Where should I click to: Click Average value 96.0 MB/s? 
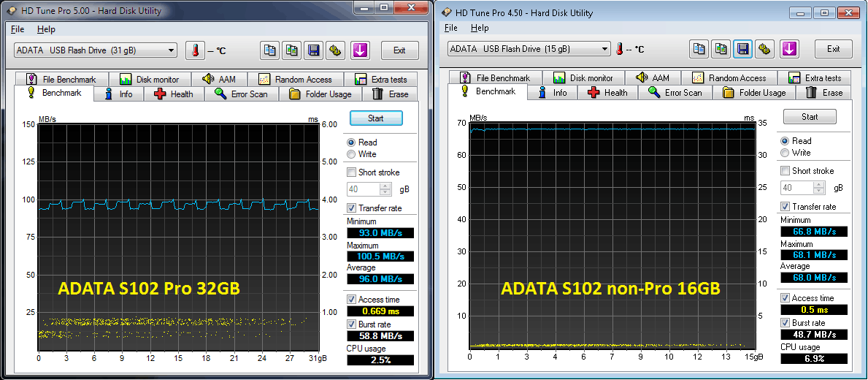[380, 279]
